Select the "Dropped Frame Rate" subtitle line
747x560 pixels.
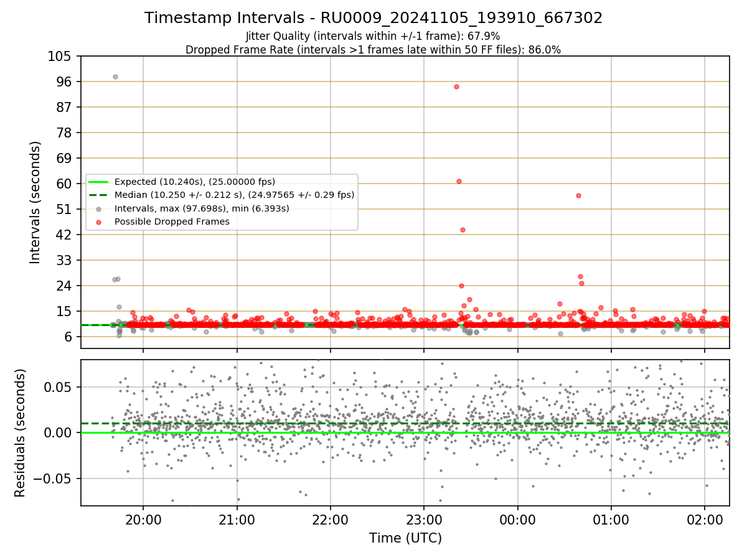pos(374,50)
